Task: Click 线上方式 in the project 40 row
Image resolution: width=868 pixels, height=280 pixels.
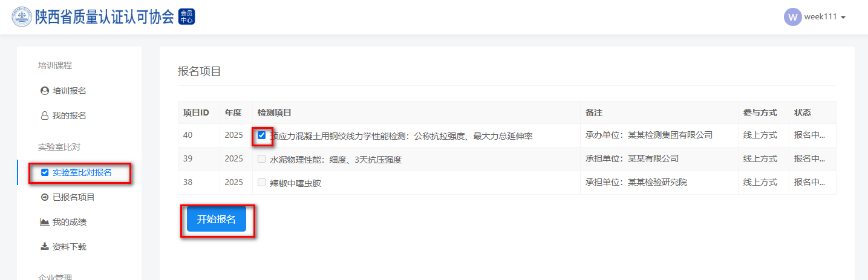Action: [x=760, y=135]
